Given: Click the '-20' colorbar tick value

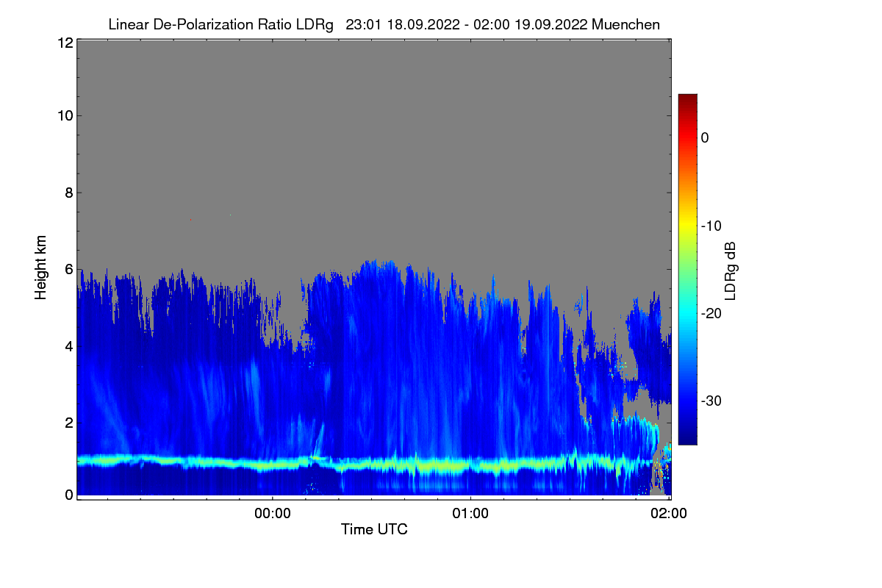Looking at the screenshot, I should [711, 313].
